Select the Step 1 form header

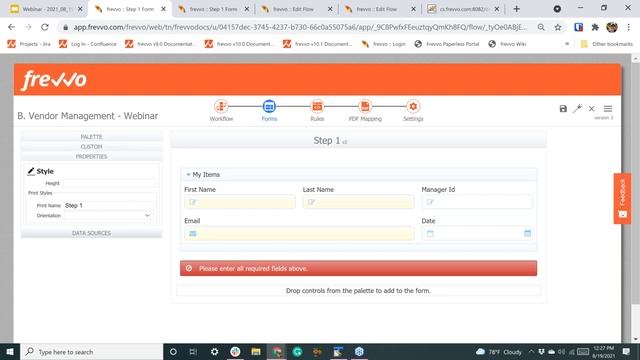point(358,140)
